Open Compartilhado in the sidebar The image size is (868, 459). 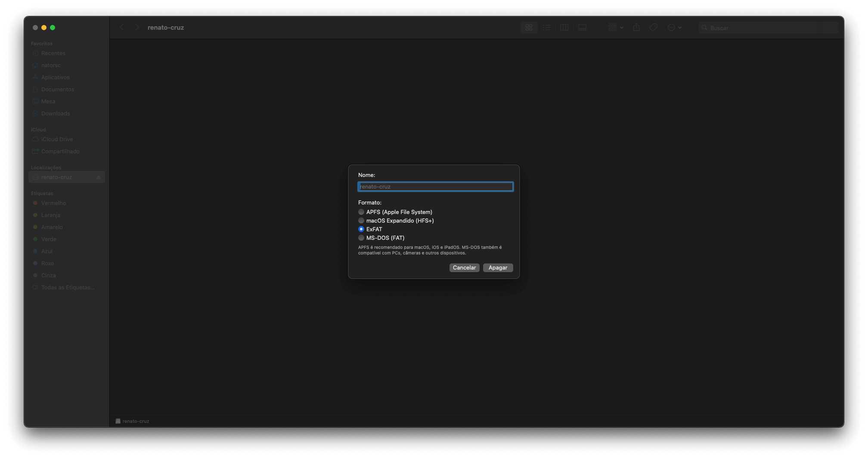tap(67, 152)
